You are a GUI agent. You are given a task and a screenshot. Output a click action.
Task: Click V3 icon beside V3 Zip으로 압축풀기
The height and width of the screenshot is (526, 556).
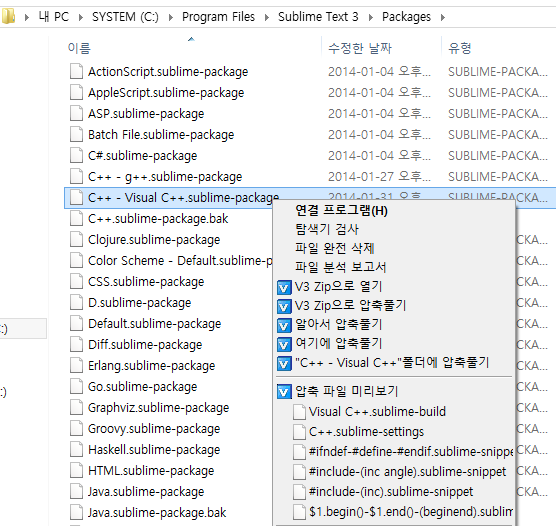(x=284, y=306)
